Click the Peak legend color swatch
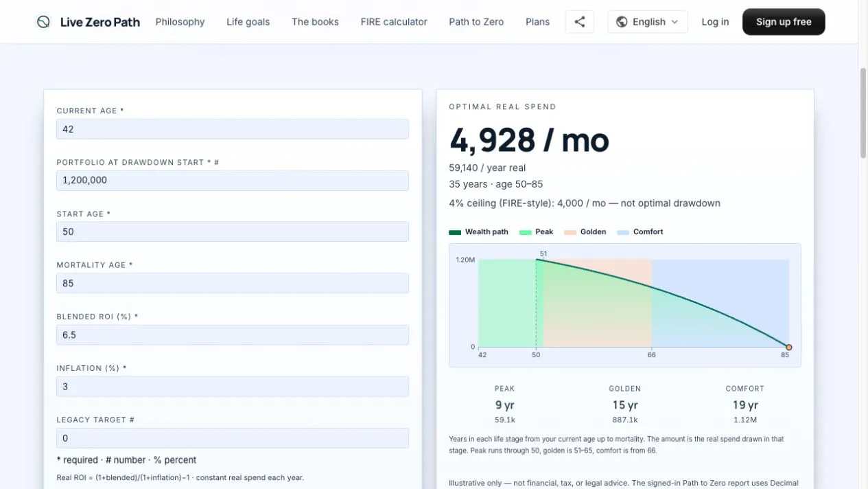Viewport: 868px width, 489px height. [x=526, y=232]
